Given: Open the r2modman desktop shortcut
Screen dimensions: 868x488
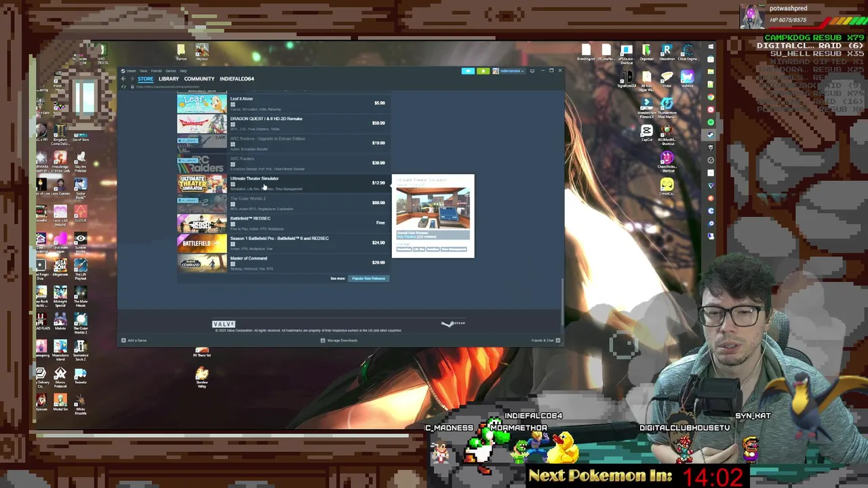Looking at the screenshot, I should tap(667, 53).
